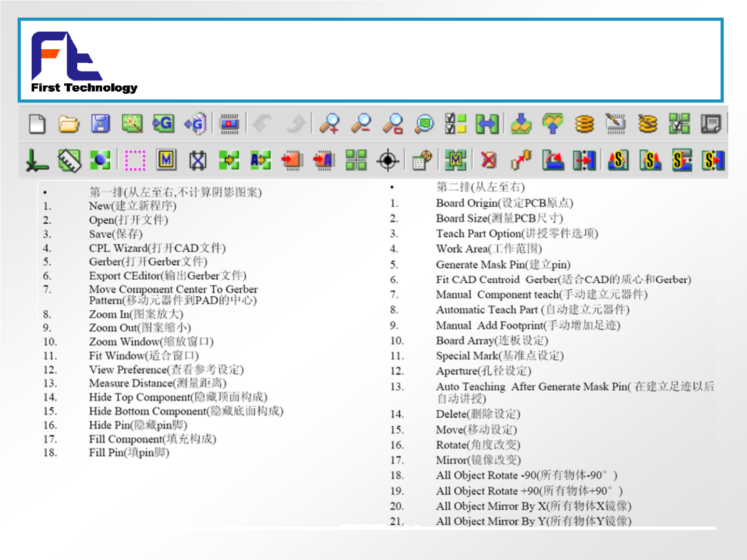This screenshot has width=747, height=560.
Task: Click the All Object Mirror By X icon
Action: coord(682,161)
